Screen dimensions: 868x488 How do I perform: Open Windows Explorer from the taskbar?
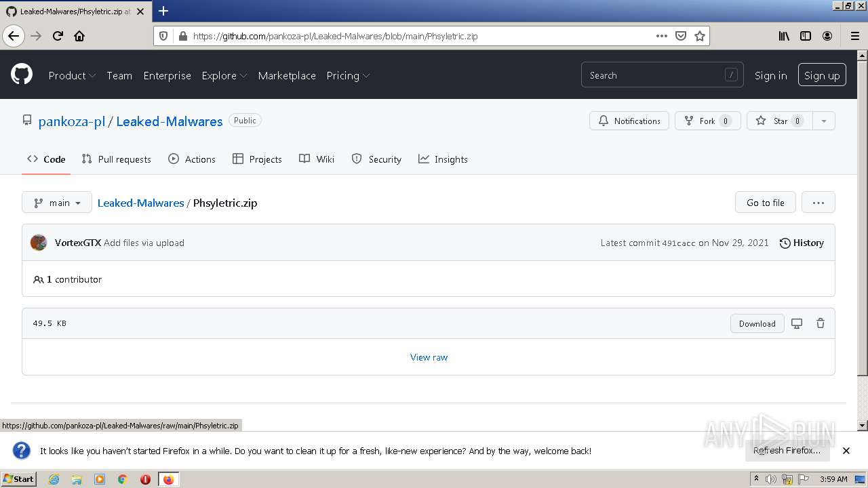pyautogui.click(x=77, y=479)
